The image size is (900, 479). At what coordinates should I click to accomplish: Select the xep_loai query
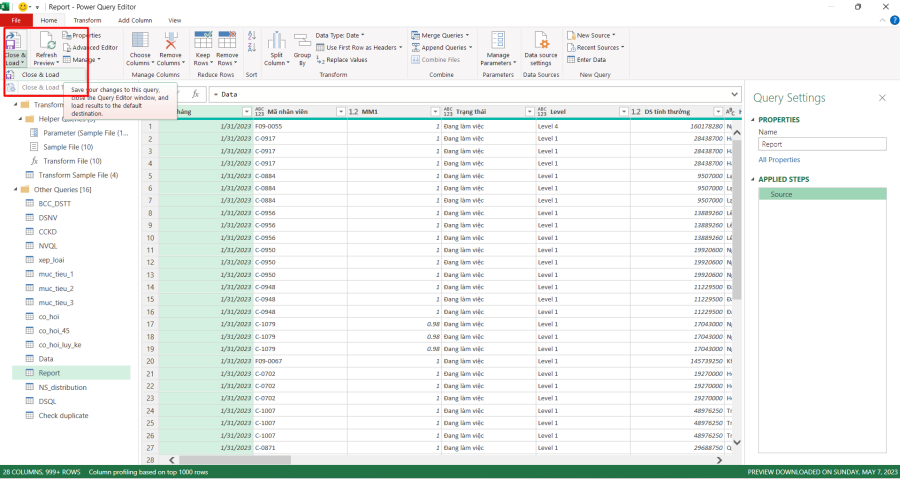pyautogui.click(x=51, y=260)
